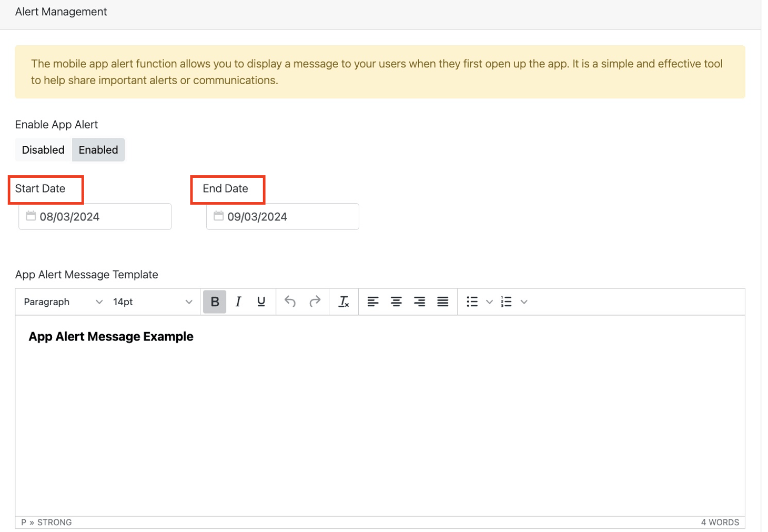Toggle bold formatting in the editor
The width and height of the screenshot is (768, 532).
215,302
